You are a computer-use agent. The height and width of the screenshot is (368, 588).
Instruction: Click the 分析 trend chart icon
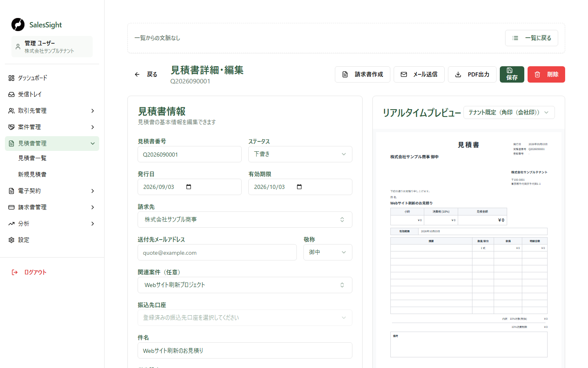(x=11, y=224)
